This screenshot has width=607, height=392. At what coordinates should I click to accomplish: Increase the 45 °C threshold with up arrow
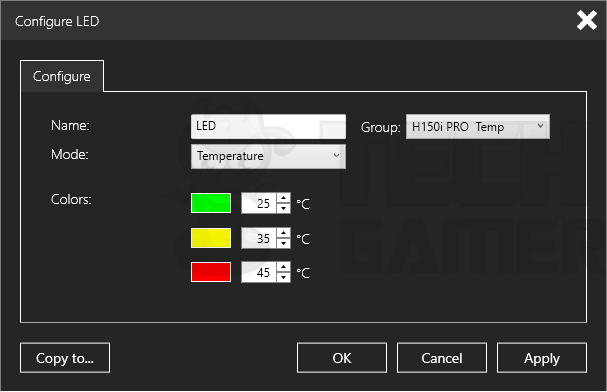pos(284,267)
